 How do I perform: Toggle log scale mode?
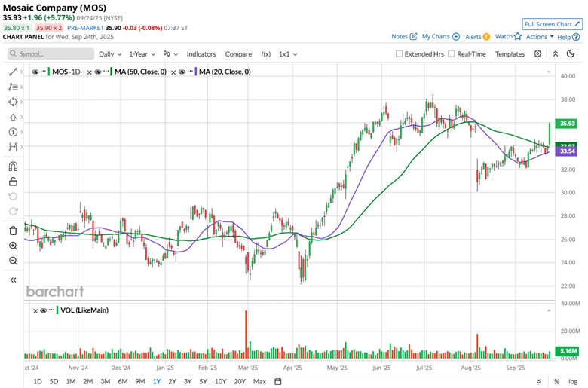pos(573,381)
